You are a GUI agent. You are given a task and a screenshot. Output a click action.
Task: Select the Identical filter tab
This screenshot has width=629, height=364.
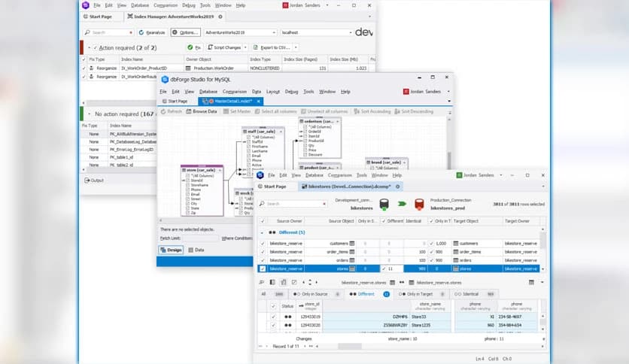tap(474, 294)
